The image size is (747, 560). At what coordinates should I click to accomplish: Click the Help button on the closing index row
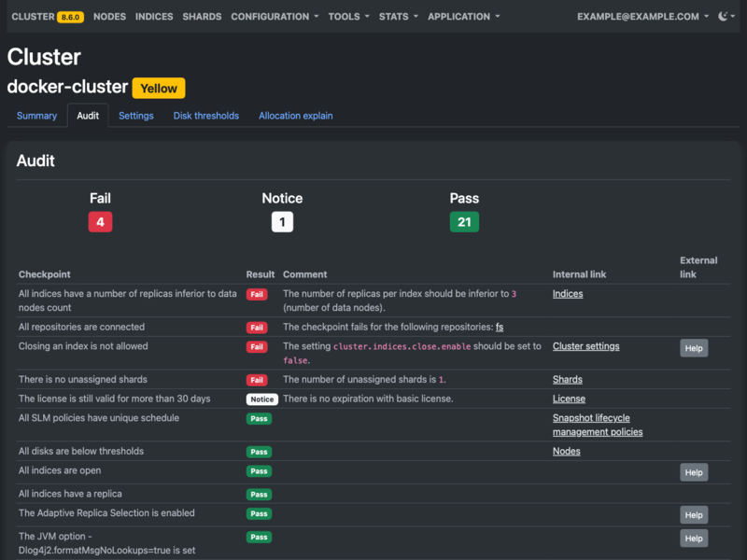(x=694, y=347)
